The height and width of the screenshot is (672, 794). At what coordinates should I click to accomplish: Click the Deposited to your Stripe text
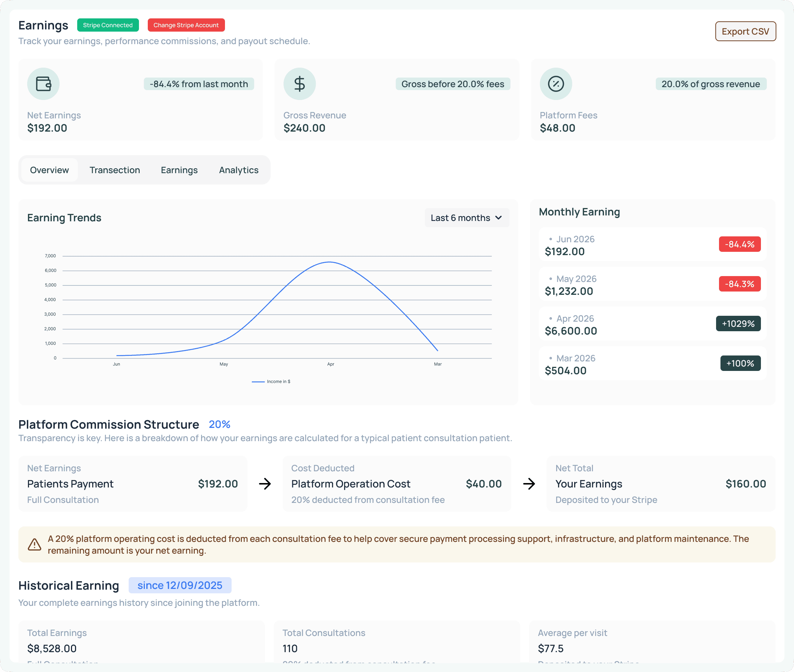pos(606,500)
